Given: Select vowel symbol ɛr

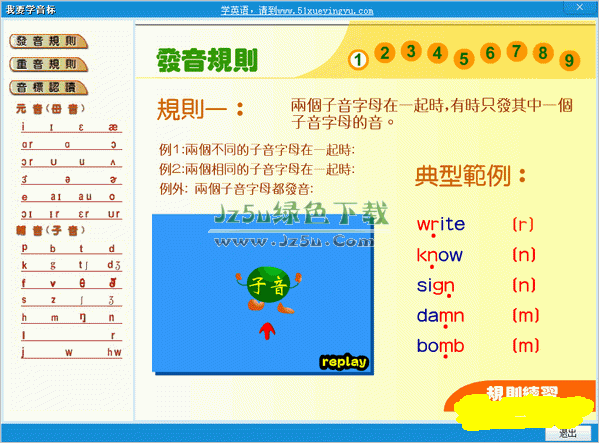Looking at the screenshot, I should pyautogui.click(x=84, y=214).
